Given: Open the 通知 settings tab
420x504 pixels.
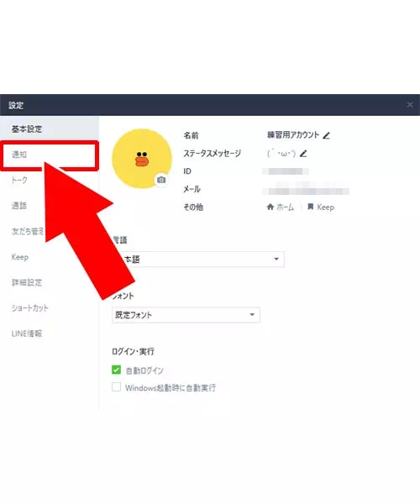Looking at the screenshot, I should (50, 155).
